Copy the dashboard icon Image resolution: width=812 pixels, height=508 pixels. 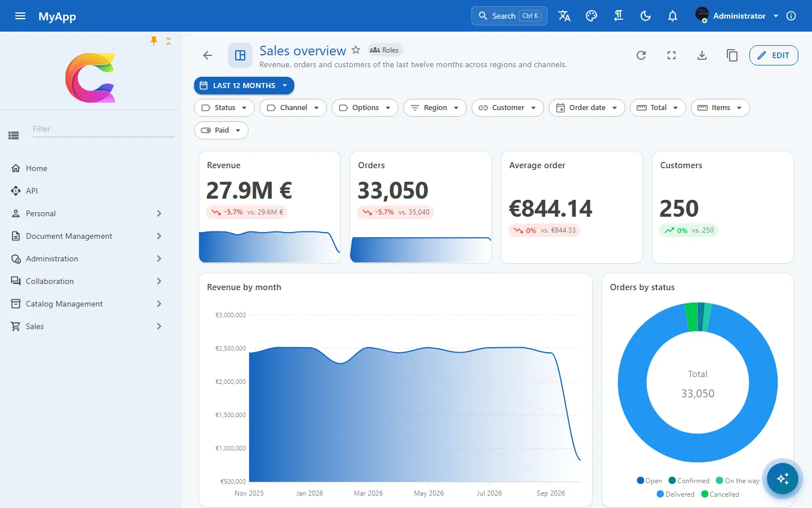tap(732, 55)
